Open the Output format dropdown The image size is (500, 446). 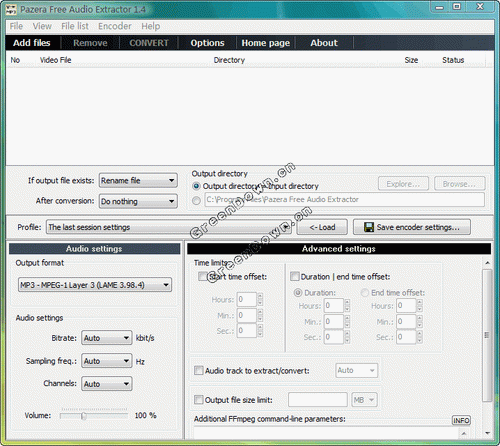click(x=95, y=285)
